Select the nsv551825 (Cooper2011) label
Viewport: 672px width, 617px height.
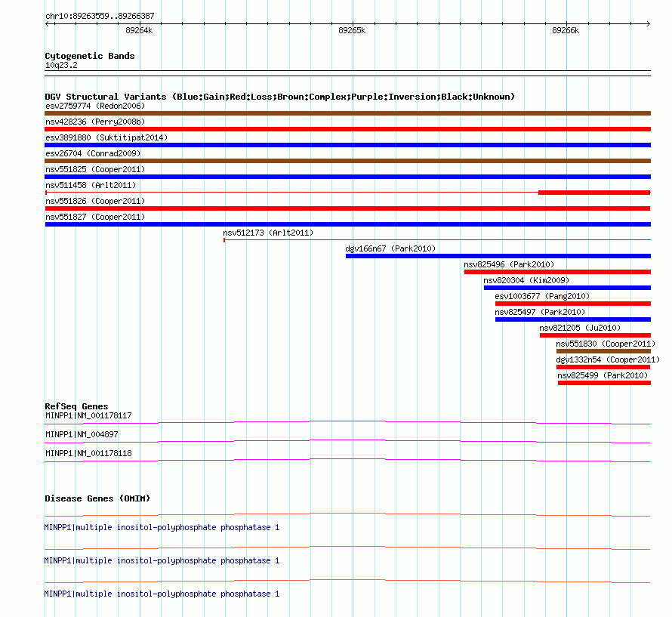95,169
